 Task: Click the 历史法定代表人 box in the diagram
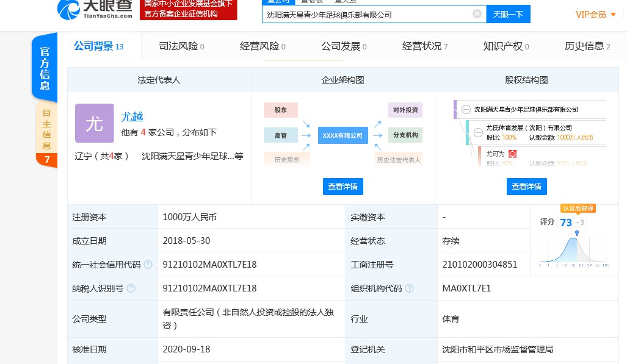pyautogui.click(x=399, y=159)
